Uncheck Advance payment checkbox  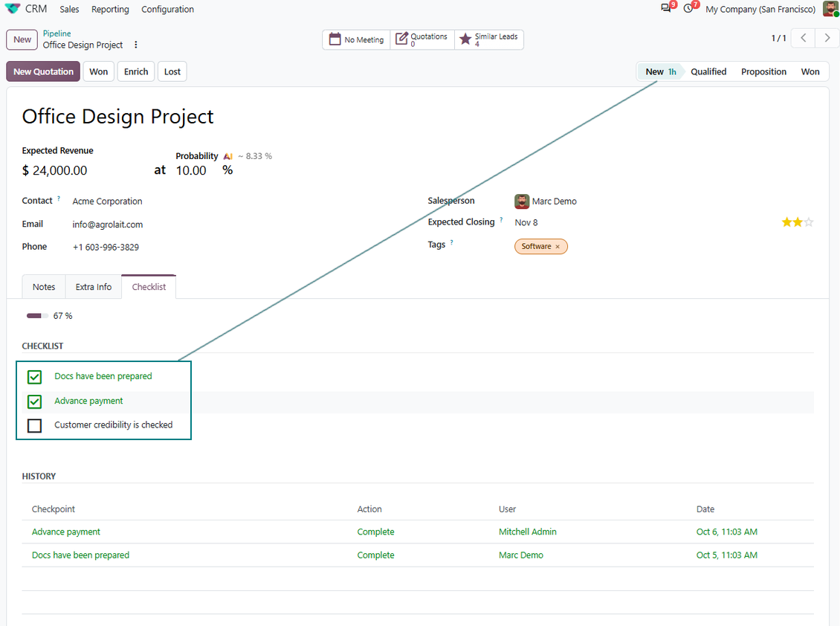click(34, 401)
